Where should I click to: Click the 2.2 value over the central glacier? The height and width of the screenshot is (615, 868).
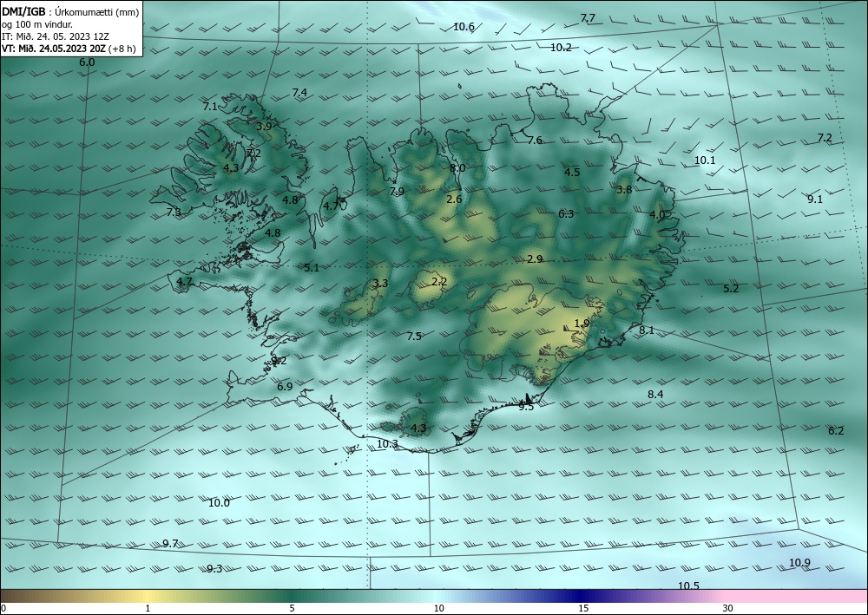point(439,282)
